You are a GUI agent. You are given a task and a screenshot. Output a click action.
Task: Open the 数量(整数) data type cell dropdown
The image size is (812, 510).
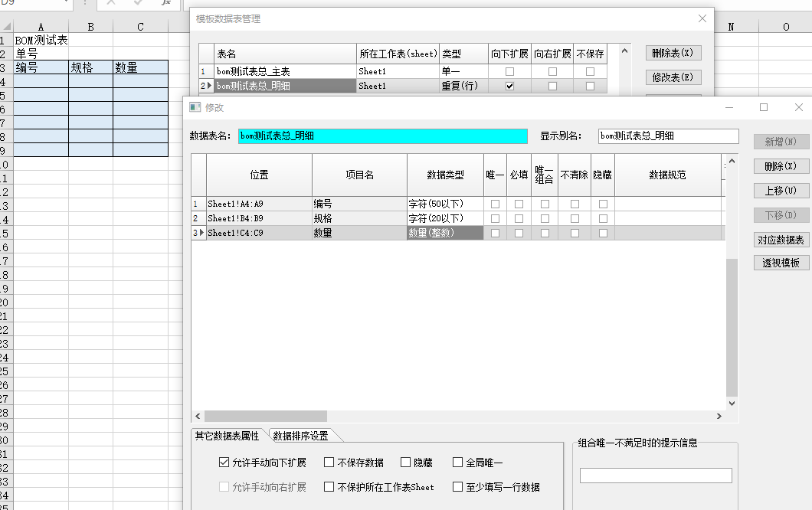click(445, 233)
